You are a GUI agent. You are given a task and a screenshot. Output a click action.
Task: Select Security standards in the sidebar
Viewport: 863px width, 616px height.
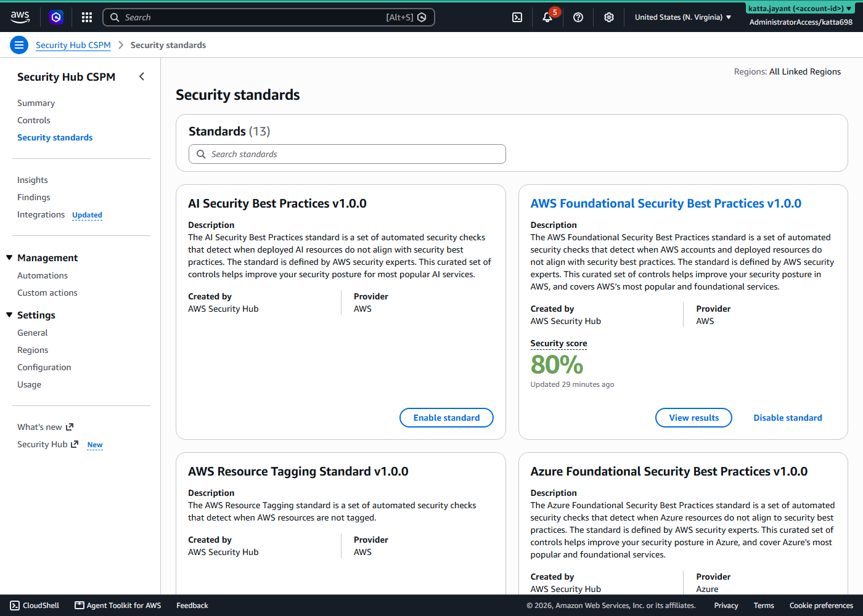(55, 137)
